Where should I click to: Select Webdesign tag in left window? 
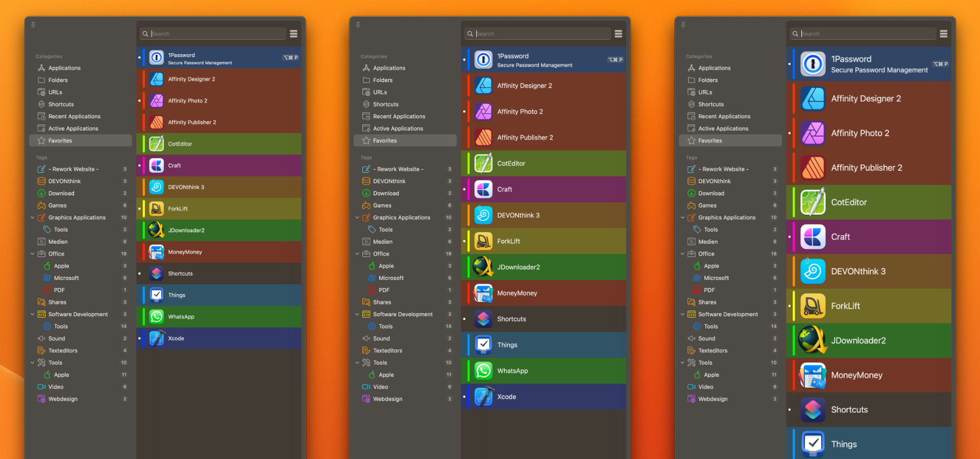point(80,399)
